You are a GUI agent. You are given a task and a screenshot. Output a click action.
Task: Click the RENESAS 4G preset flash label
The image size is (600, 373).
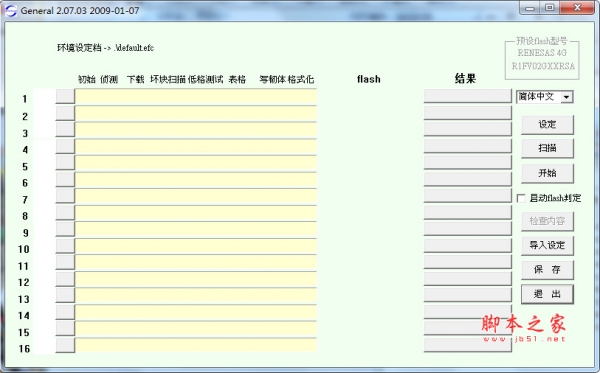(542, 53)
